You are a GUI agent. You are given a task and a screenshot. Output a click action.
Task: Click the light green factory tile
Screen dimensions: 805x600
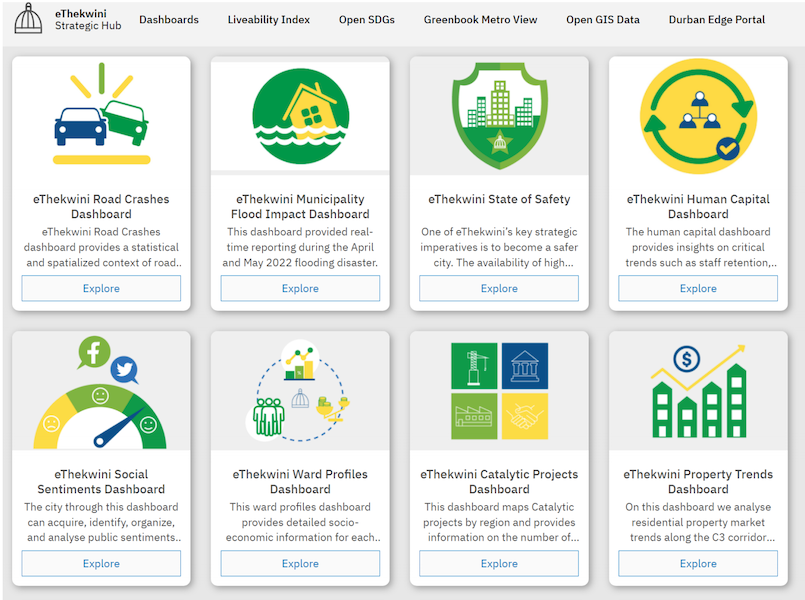point(474,416)
